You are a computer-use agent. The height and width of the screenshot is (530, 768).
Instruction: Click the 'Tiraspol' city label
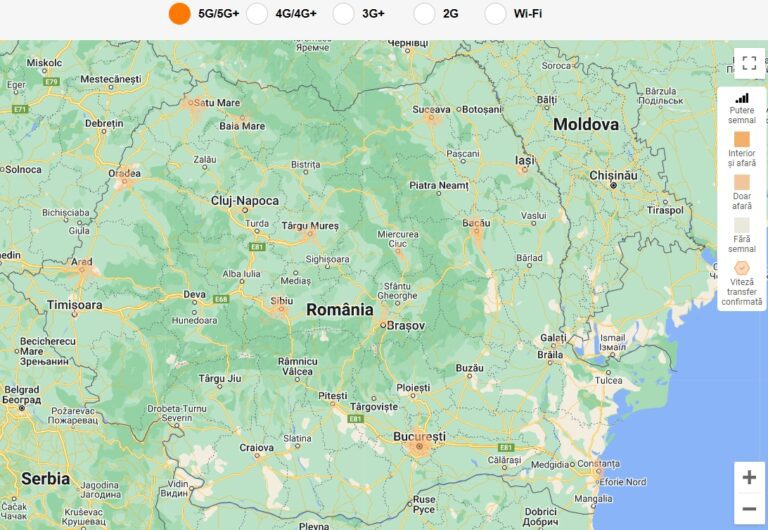tap(665, 210)
